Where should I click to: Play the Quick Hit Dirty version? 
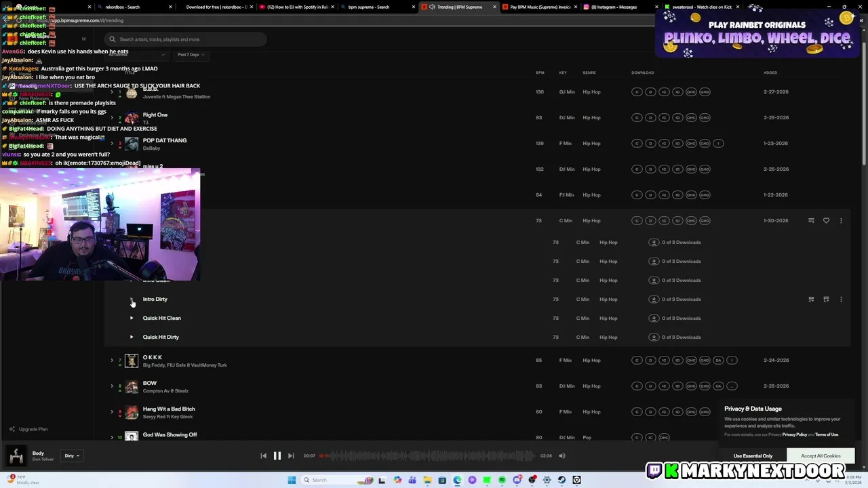[x=132, y=337]
